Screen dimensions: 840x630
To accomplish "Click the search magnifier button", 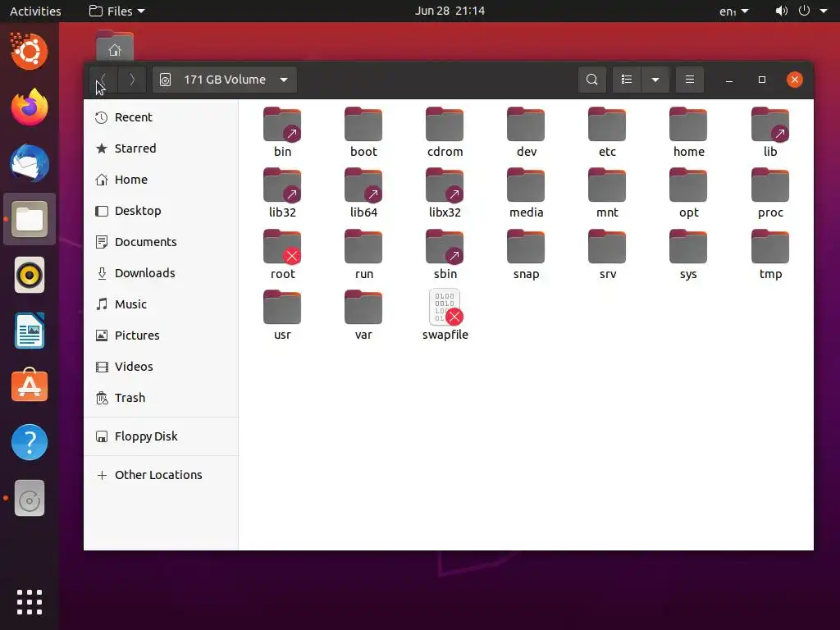I will (x=592, y=80).
